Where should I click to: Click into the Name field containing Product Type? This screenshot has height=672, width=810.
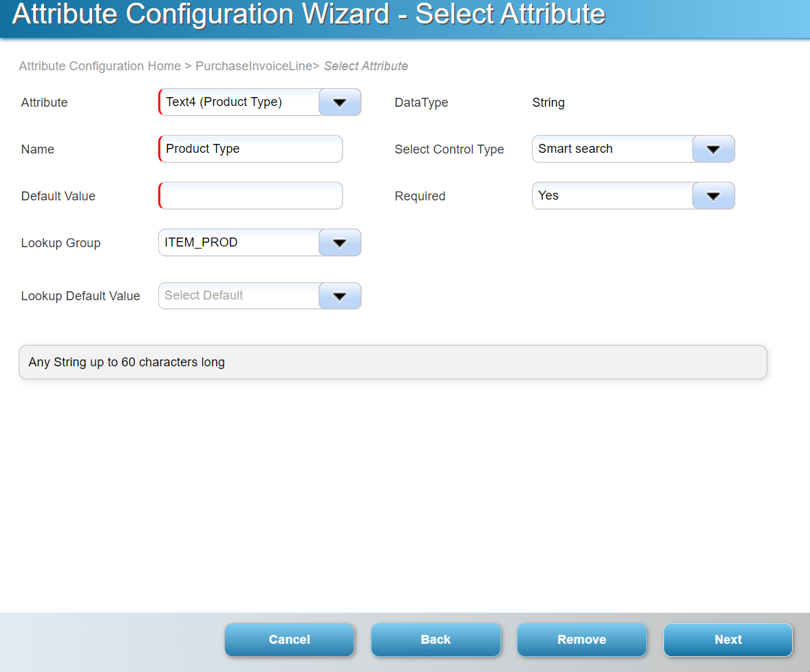click(251, 149)
